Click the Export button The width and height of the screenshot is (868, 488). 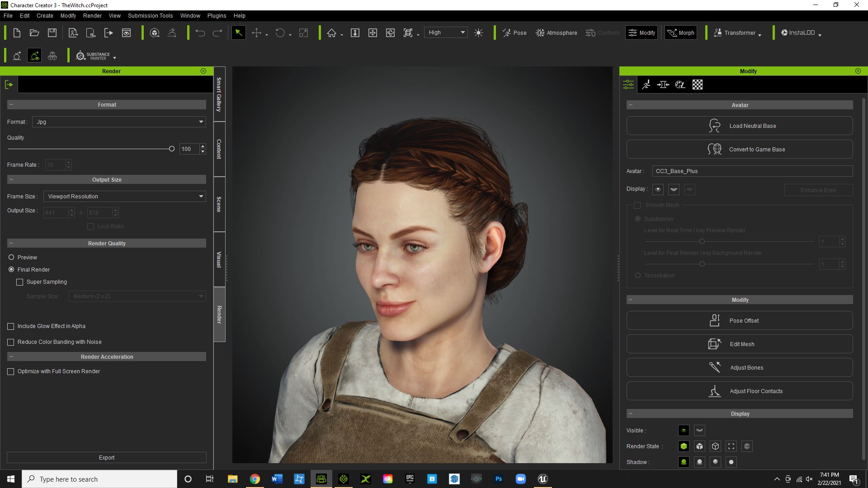coord(107,457)
